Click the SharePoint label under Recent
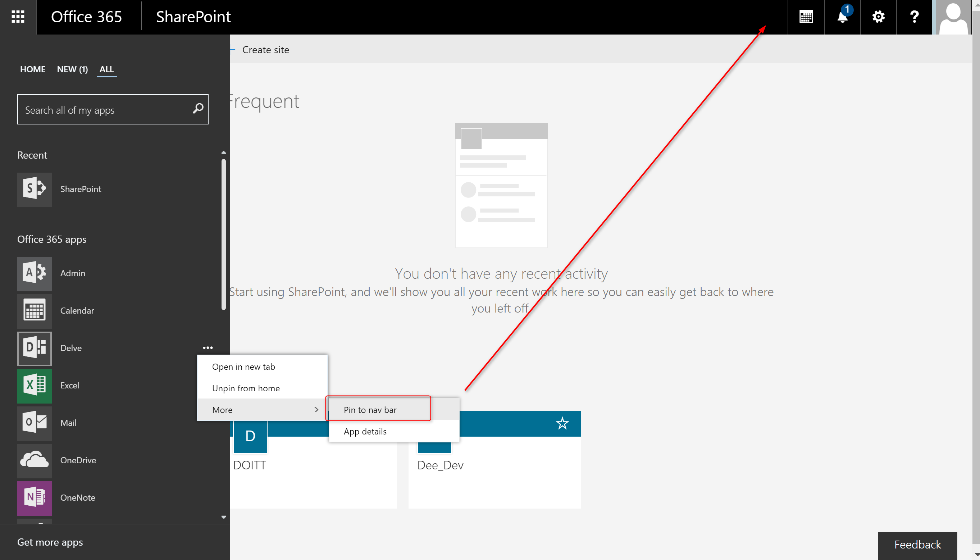 [x=81, y=189]
